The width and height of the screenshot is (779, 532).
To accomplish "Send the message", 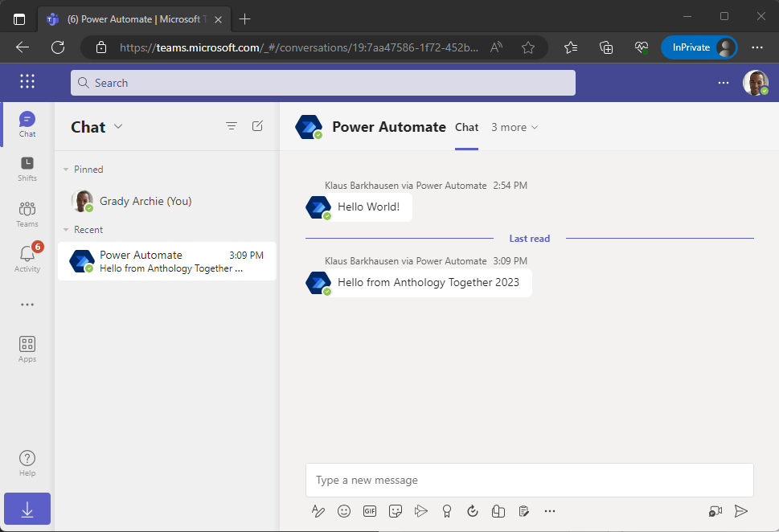I will (x=741, y=511).
